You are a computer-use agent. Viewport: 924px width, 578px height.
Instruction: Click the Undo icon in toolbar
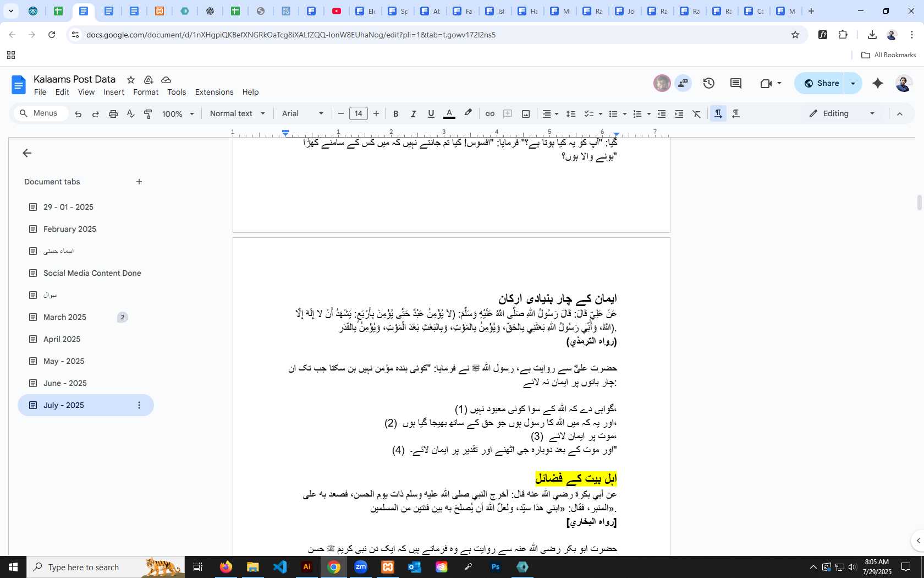[78, 114]
